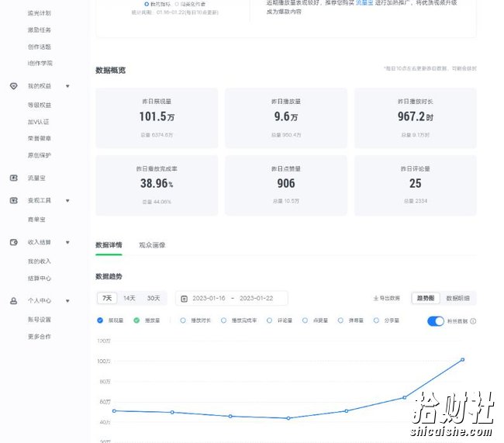Select the 数据指标 radio option
Screen dimensions: 504x443
tap(147, 4)
